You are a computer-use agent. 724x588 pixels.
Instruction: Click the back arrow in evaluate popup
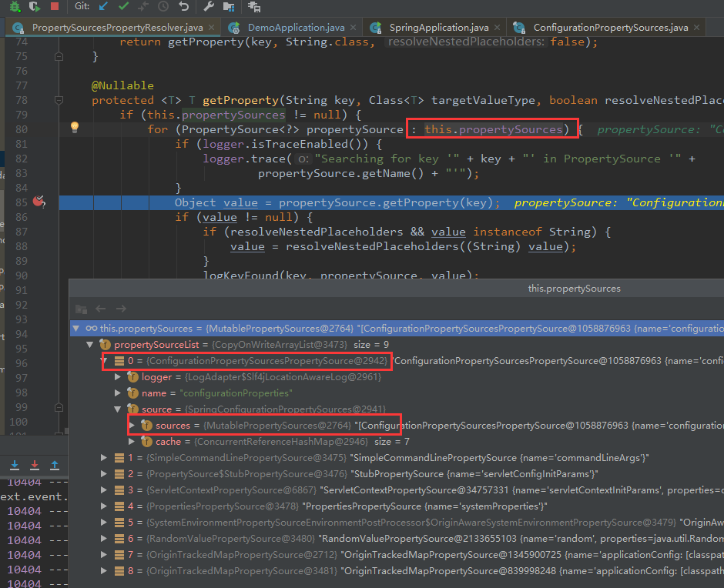[101, 309]
